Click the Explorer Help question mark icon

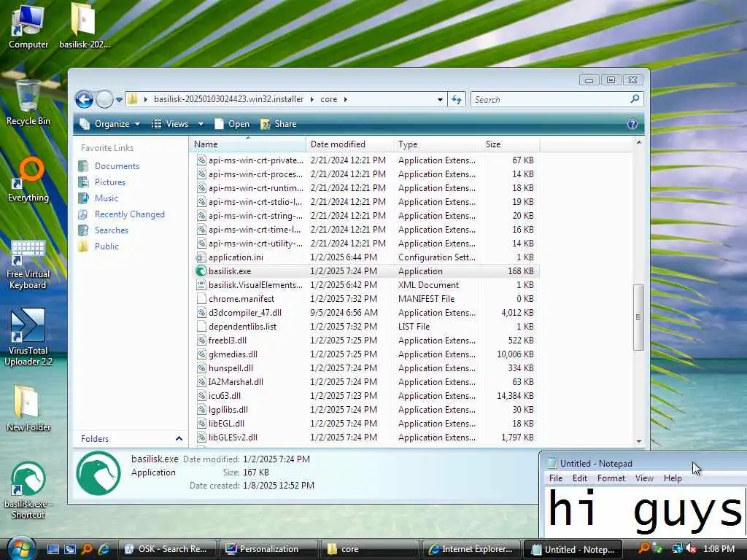pos(632,124)
